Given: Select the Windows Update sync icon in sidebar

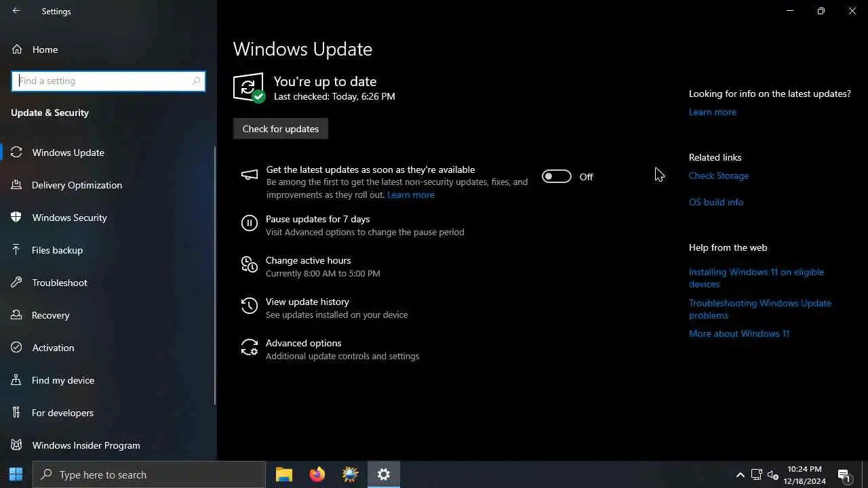Looking at the screenshot, I should 17,152.
